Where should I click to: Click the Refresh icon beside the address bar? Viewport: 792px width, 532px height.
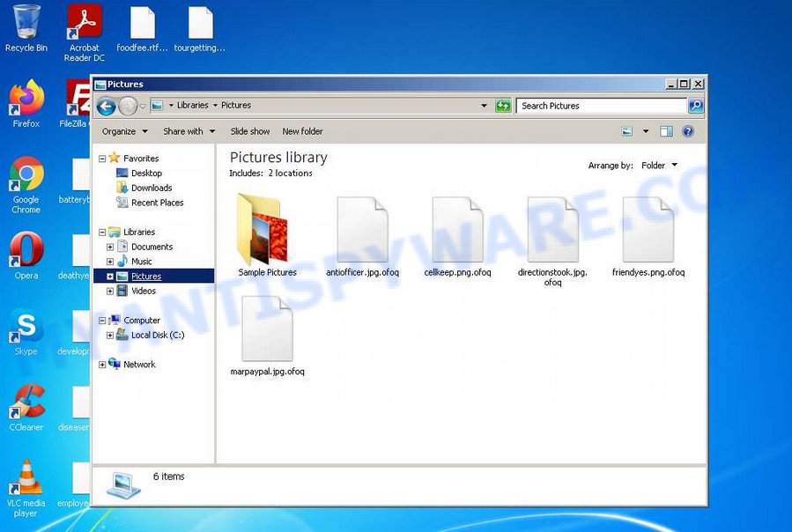[503, 105]
